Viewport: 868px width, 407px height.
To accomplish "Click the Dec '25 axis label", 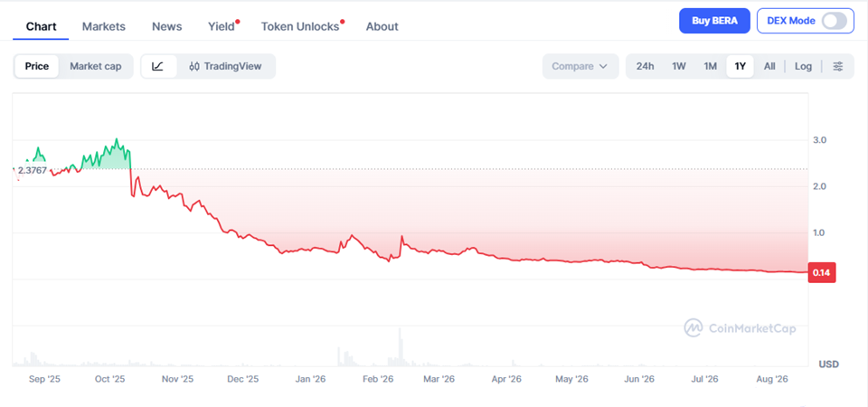I will (242, 379).
